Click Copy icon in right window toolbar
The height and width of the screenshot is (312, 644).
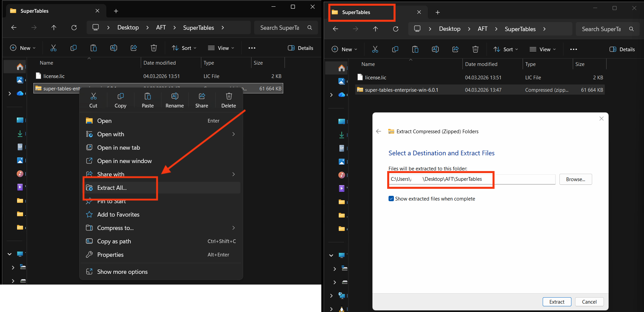(395, 50)
